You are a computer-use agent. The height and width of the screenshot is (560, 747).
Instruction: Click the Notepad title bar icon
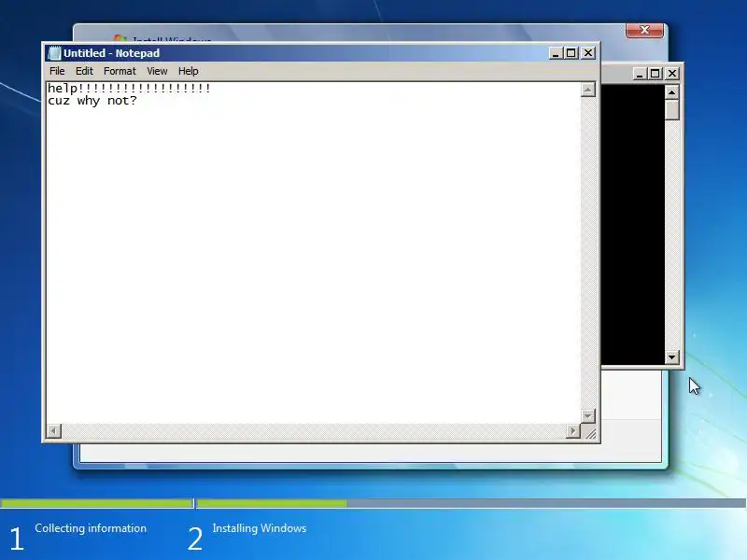[x=55, y=53]
